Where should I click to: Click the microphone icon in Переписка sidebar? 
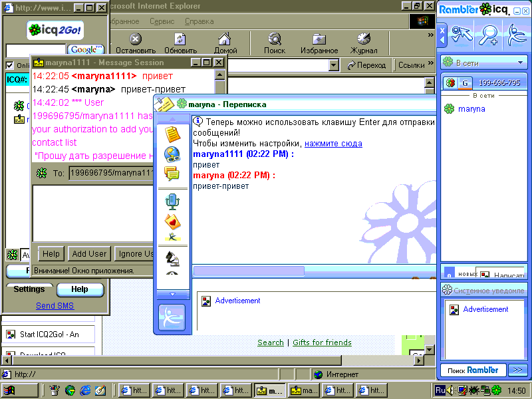coord(172,201)
